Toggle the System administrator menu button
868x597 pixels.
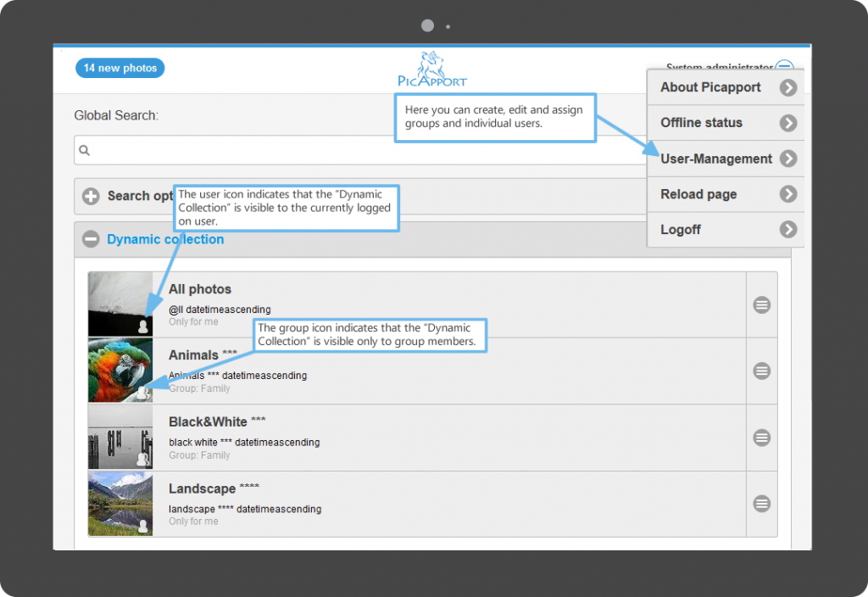tap(785, 67)
